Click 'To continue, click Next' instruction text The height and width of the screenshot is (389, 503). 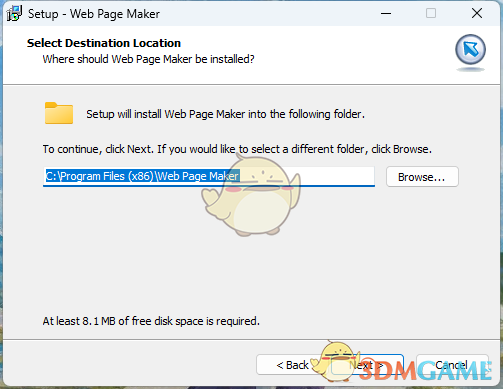(237, 149)
